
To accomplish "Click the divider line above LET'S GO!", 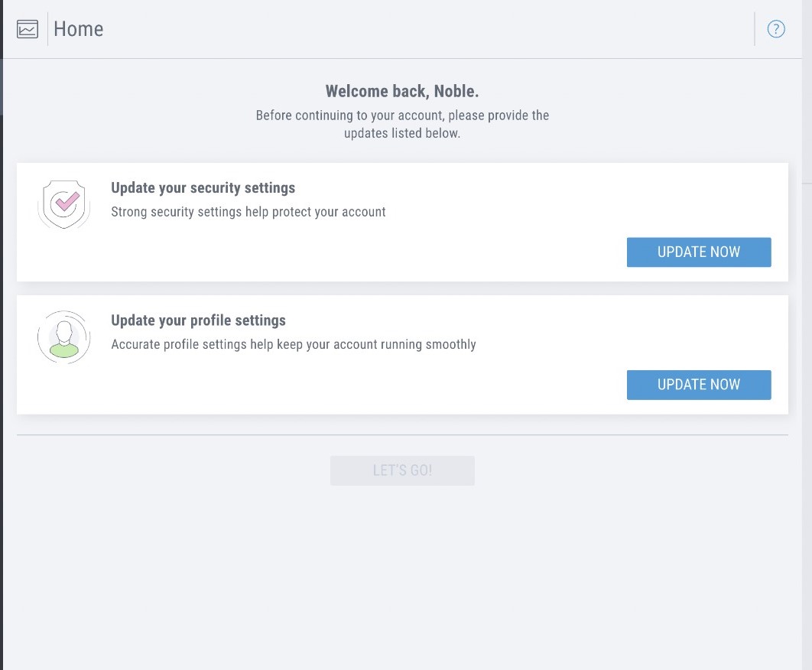I will [x=402, y=433].
